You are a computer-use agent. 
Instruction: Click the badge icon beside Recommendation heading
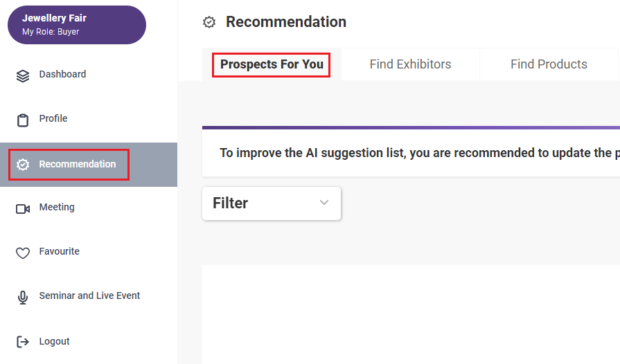click(x=209, y=22)
